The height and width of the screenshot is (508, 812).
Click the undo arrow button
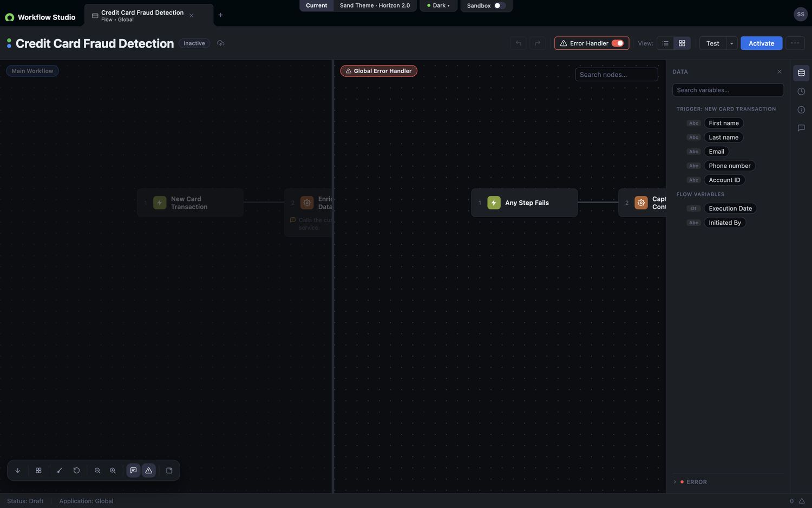[519, 43]
